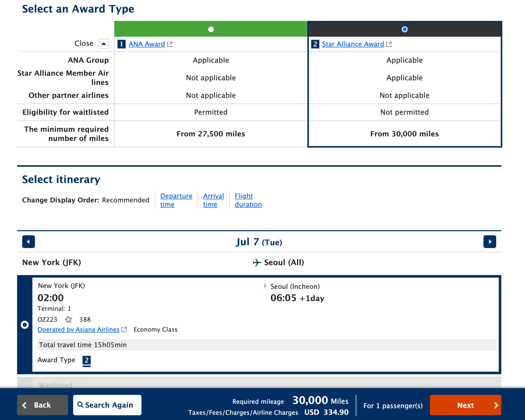Go to the previous day before Jul 7

click(x=28, y=242)
